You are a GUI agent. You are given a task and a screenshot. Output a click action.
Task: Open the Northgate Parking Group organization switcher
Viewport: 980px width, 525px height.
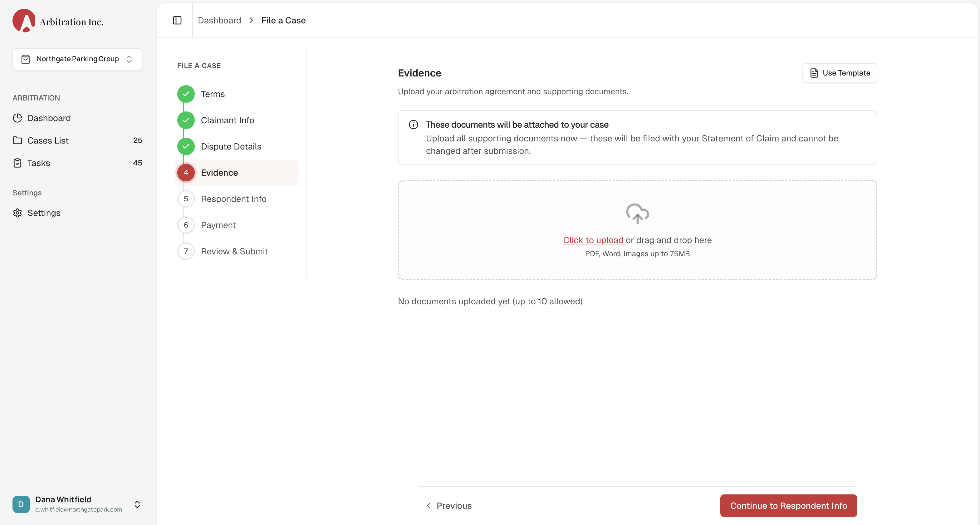(x=77, y=59)
